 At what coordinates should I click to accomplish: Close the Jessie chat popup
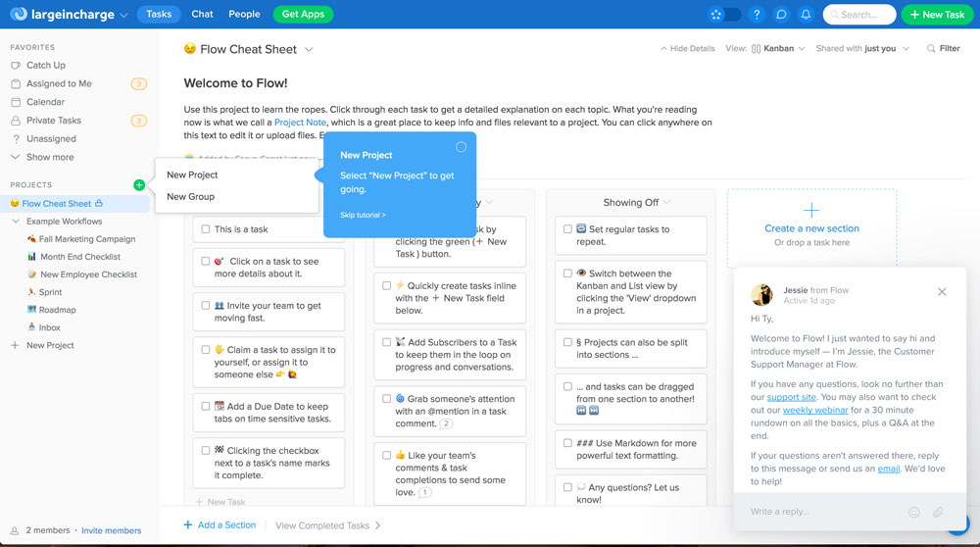click(x=942, y=291)
